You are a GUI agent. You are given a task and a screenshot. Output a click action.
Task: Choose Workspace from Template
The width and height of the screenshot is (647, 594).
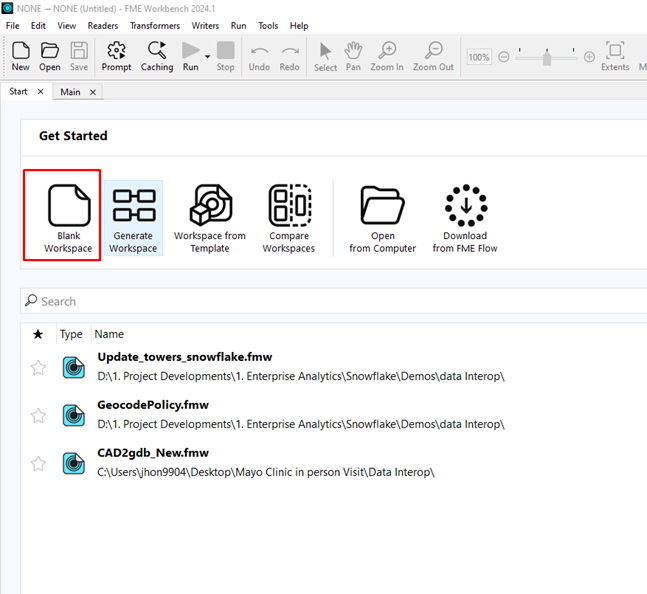tap(210, 218)
